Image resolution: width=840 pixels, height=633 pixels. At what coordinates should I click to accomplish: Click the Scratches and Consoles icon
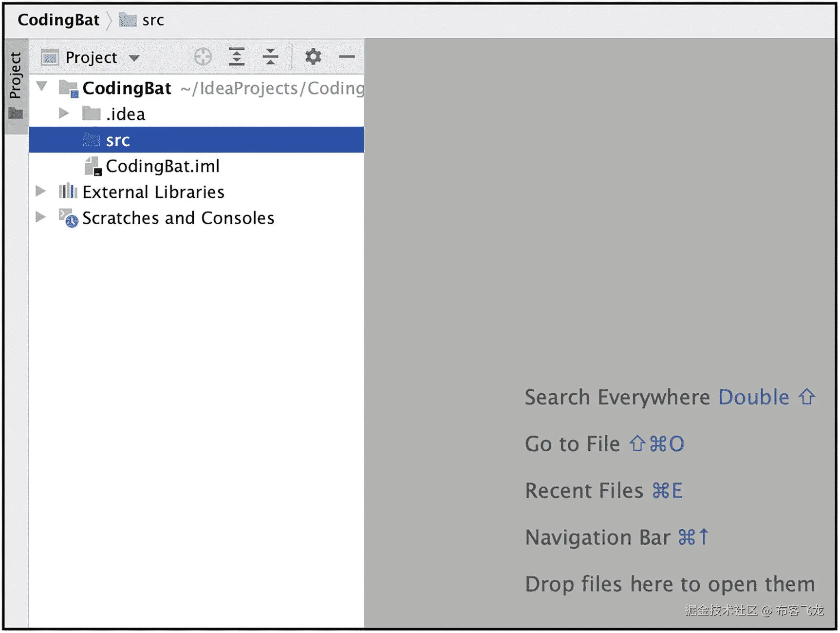pos(68,218)
